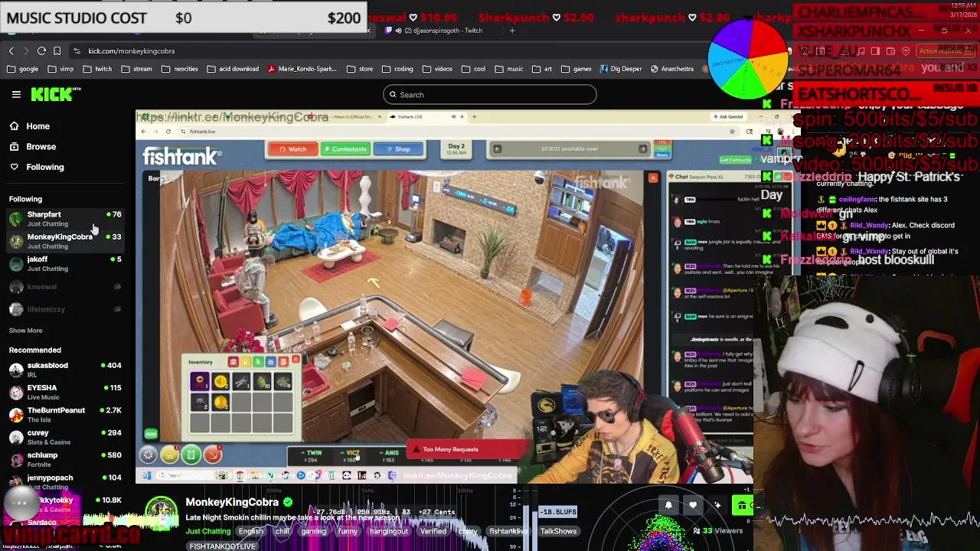Click fishtank Shop tab
Screen dimensions: 980x551
click(398, 149)
